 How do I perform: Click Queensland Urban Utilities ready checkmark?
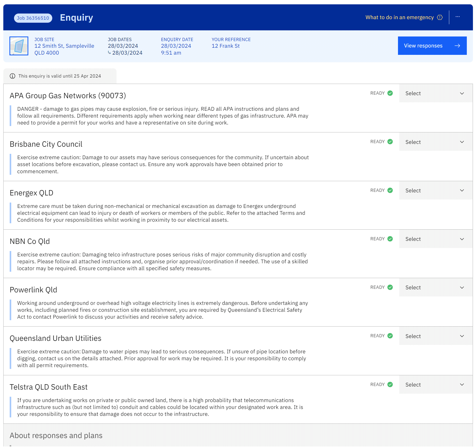click(390, 336)
